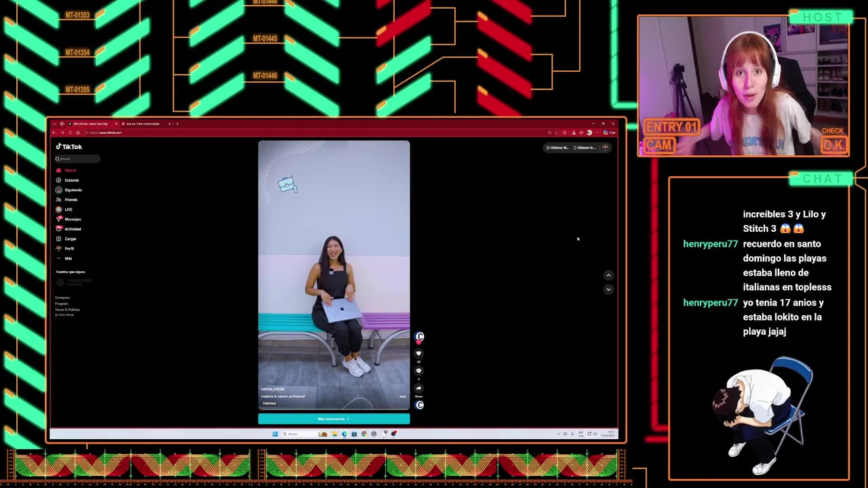Open Mensajes in the sidebar

[68, 219]
